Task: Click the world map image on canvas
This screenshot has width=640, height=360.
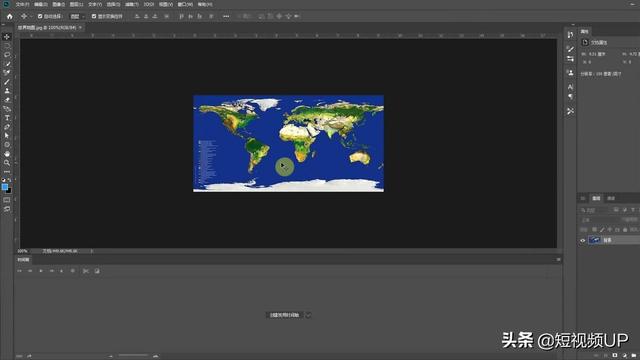Action: pos(288,143)
